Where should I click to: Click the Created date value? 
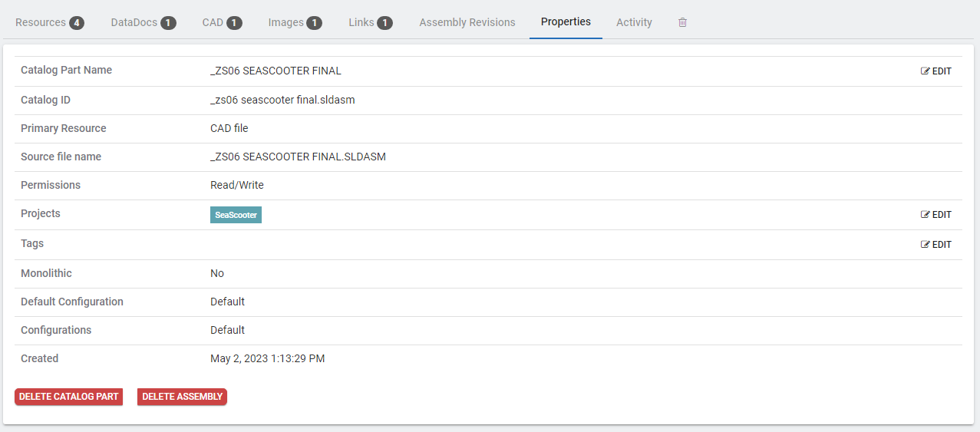click(267, 358)
